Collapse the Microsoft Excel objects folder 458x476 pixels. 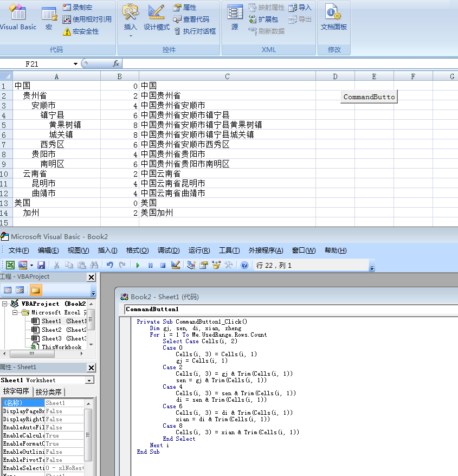pos(15,312)
